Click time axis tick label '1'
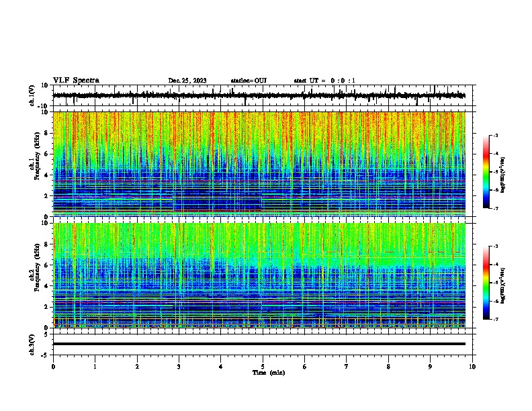532x411 pixels. pyautogui.click(x=95, y=367)
